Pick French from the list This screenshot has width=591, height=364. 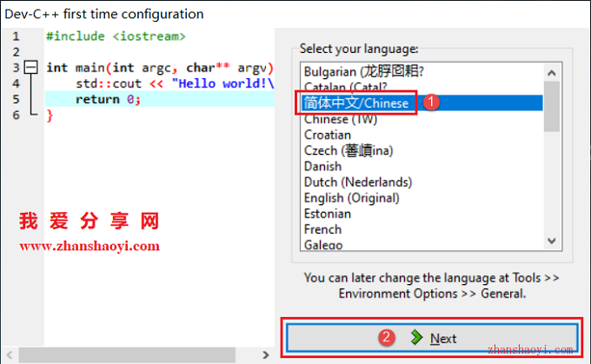click(x=422, y=229)
